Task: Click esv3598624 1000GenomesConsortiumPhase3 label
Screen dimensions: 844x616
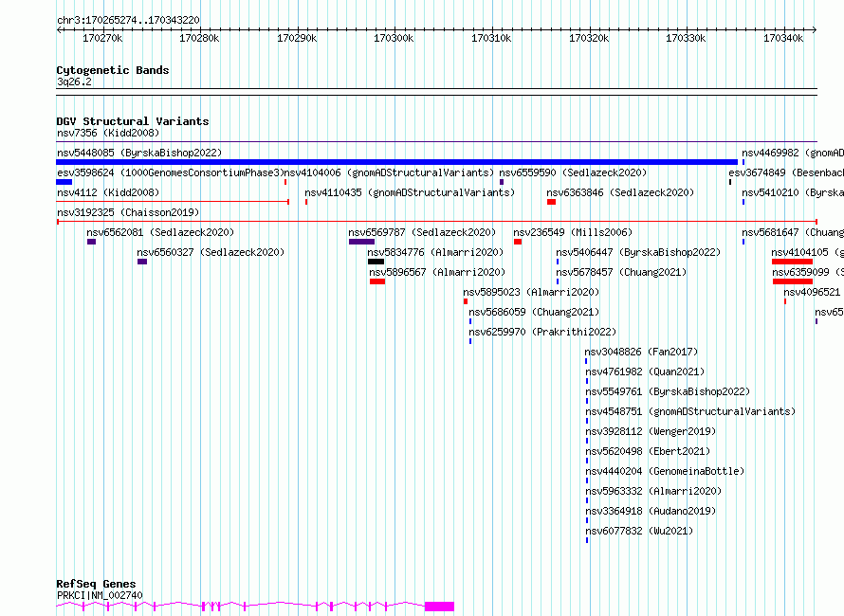Action: [170, 172]
